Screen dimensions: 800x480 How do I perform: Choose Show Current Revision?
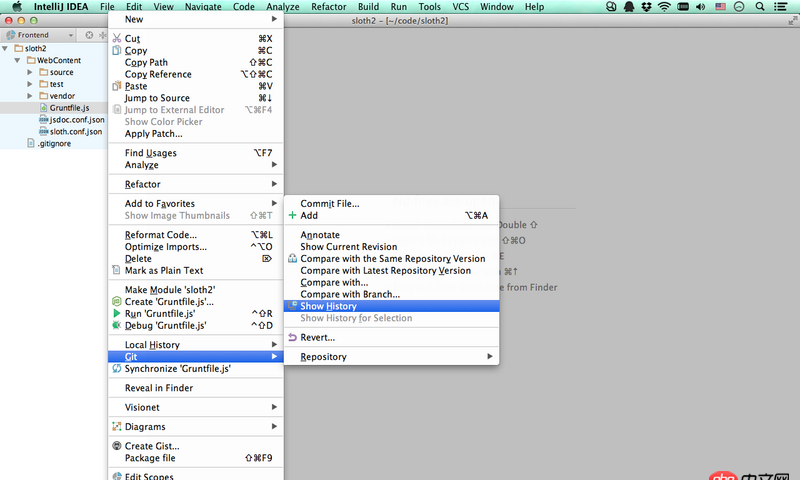point(392,246)
